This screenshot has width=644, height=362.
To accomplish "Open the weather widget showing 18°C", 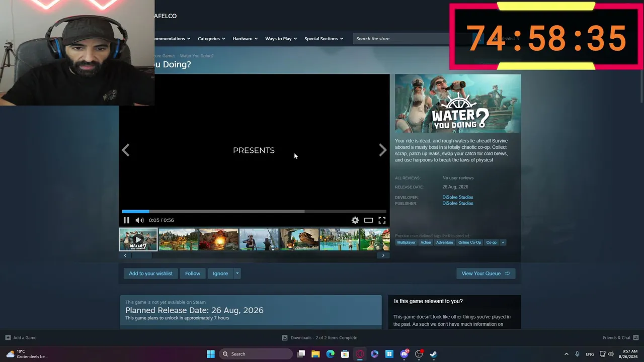I will click(27, 354).
